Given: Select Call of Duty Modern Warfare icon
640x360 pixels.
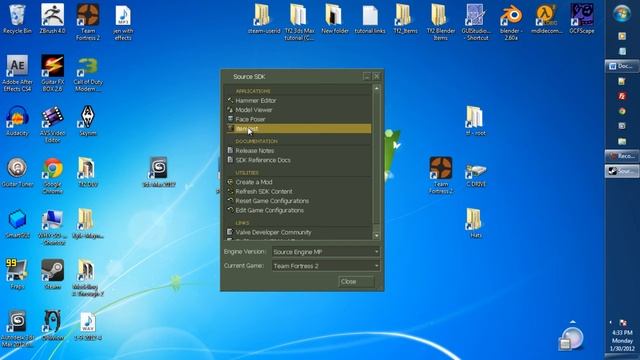Looking at the screenshot, I should [x=88, y=73].
